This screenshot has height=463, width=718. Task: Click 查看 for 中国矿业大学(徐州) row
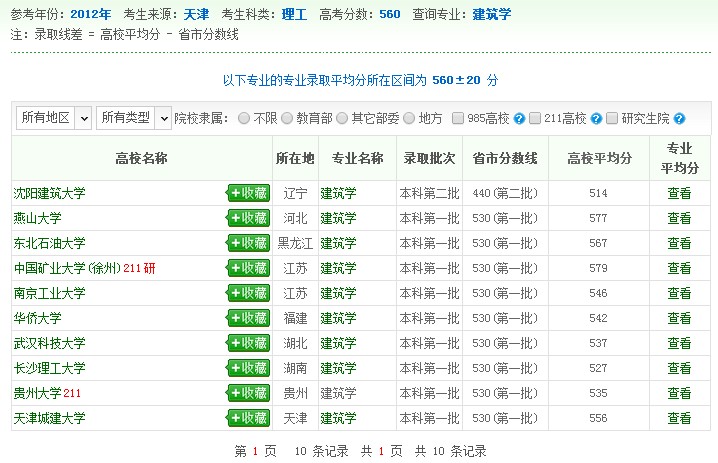pos(679,268)
